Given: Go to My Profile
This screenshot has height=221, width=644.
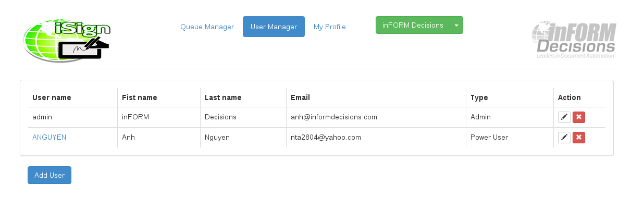Looking at the screenshot, I should point(329,27).
